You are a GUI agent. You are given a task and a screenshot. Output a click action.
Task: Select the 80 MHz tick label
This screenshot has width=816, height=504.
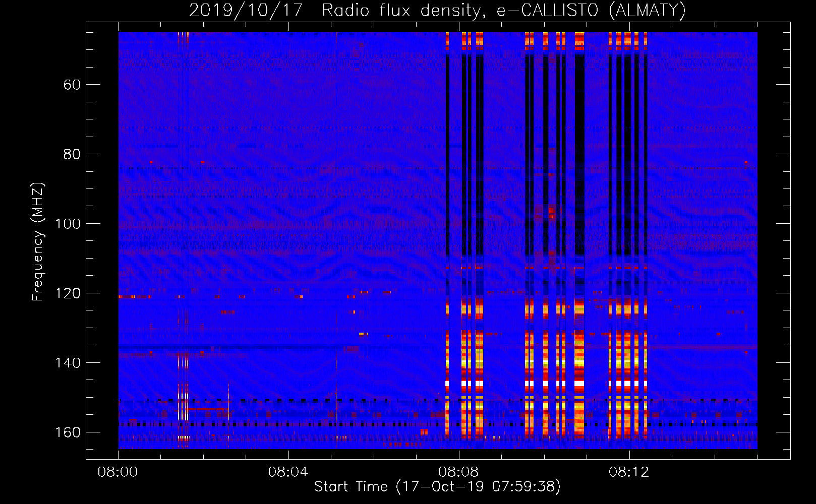point(72,154)
